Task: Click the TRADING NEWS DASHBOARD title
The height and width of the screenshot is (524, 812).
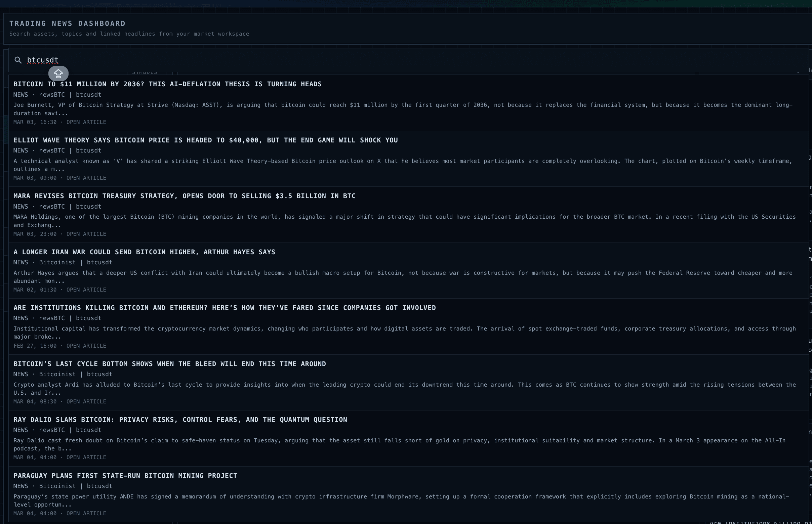Action: tap(67, 23)
